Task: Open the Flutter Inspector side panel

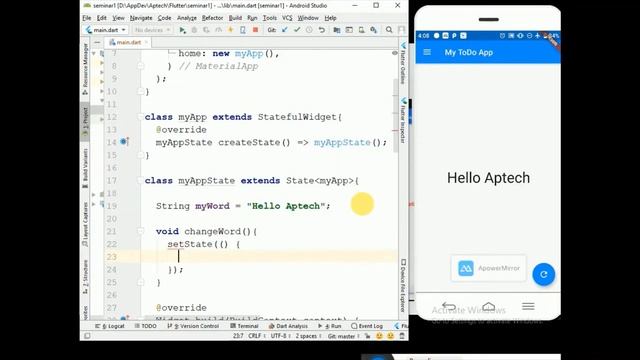Action: tap(403, 121)
